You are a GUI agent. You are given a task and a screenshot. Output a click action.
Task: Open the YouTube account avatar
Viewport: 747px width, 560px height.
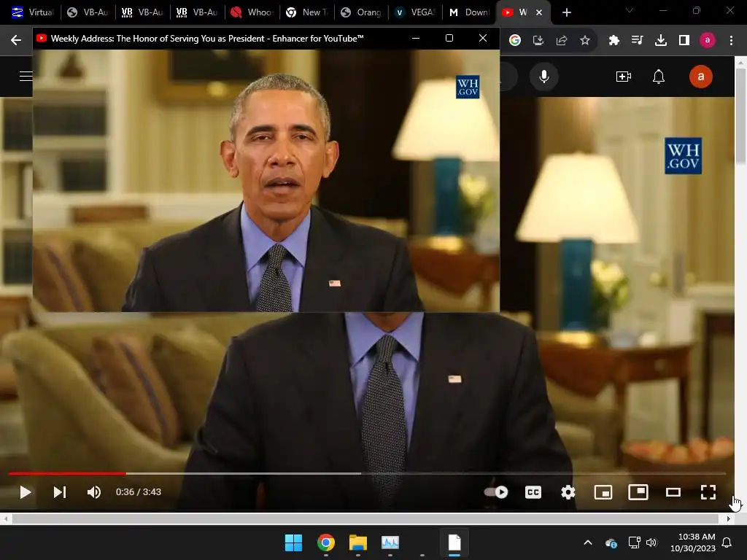coord(701,76)
